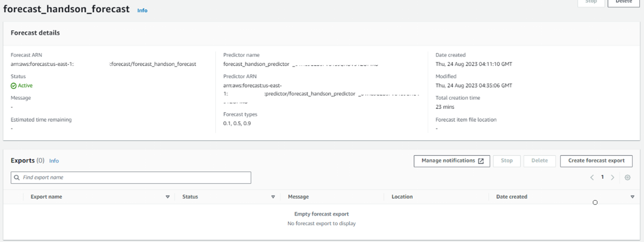This screenshot has height=242, width=644.
Task: Go to previous exports page arrow
Action: click(592, 177)
